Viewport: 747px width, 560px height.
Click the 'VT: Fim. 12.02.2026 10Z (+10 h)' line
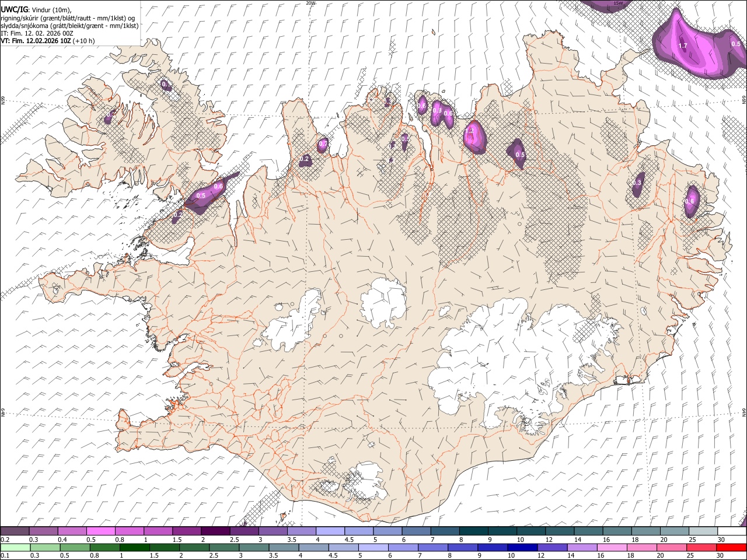[47, 41]
